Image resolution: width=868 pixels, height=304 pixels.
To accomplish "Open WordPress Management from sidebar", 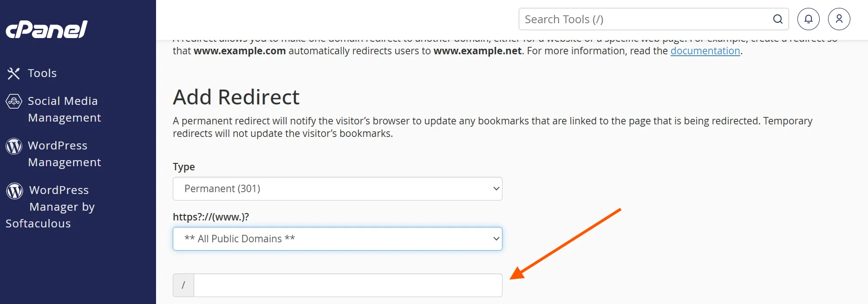I will pyautogui.click(x=65, y=154).
